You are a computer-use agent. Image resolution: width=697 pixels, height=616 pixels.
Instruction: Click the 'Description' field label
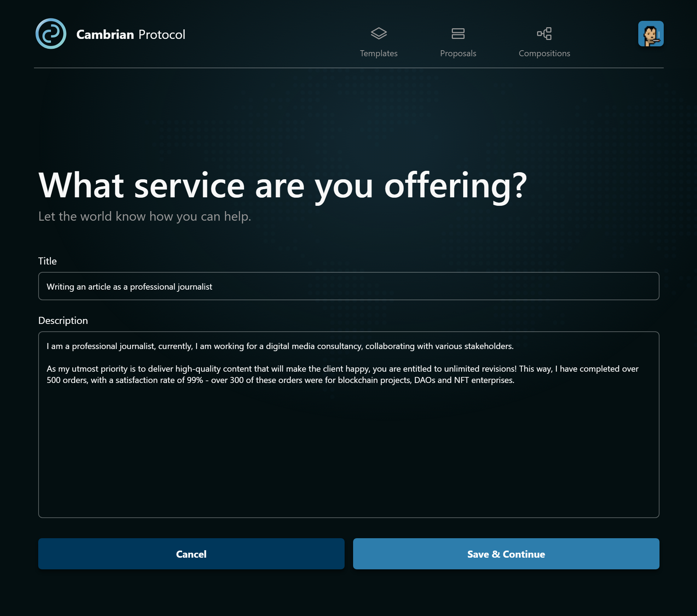coord(63,320)
